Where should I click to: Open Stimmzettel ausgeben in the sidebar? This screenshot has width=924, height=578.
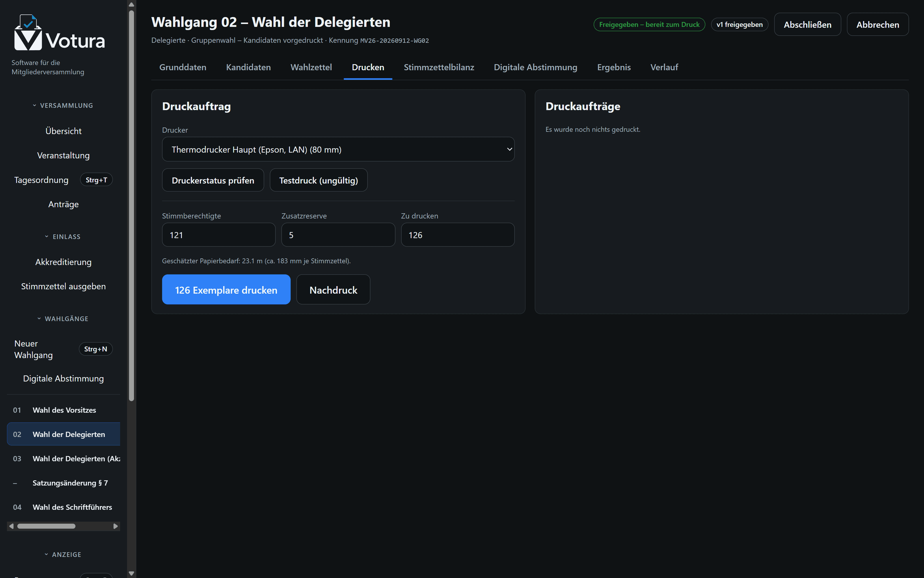64,286
